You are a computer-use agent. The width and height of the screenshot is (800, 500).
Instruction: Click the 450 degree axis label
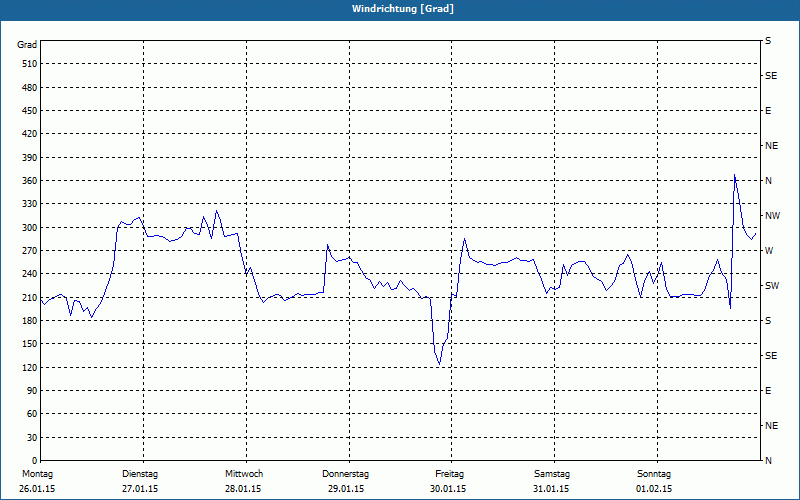coord(30,111)
